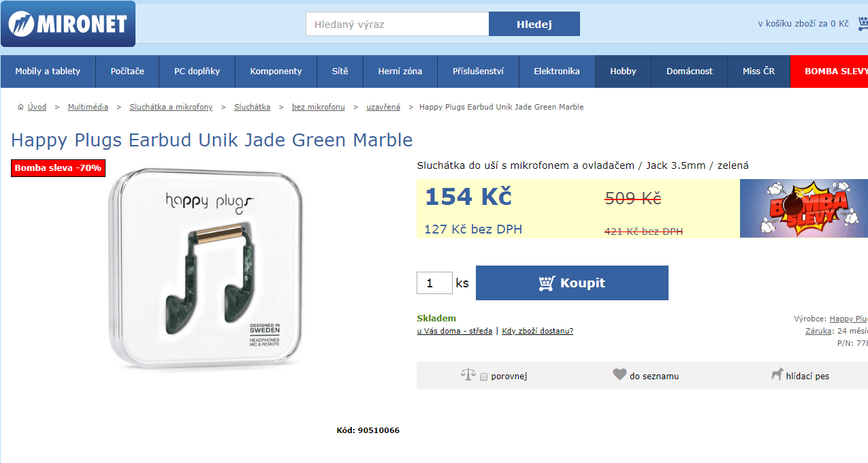Open Počítače menu
868x463 pixels.
pyautogui.click(x=127, y=71)
